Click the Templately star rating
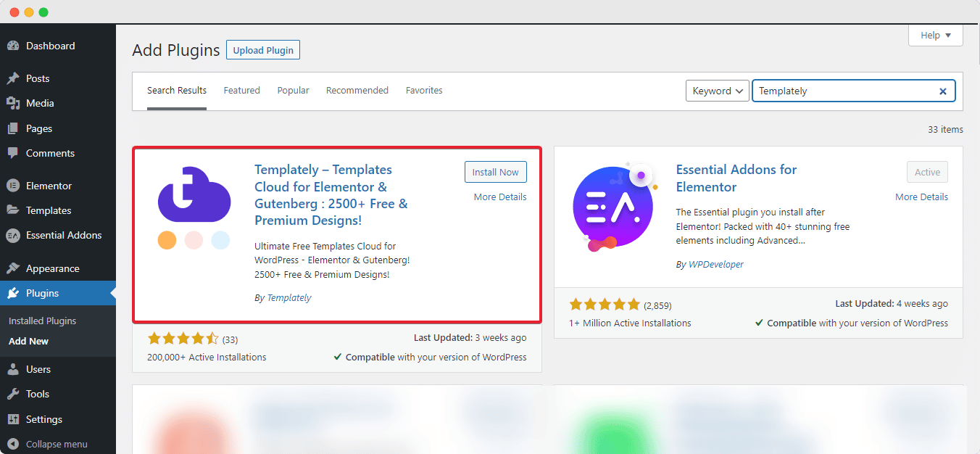This screenshot has width=980, height=454. click(183, 339)
